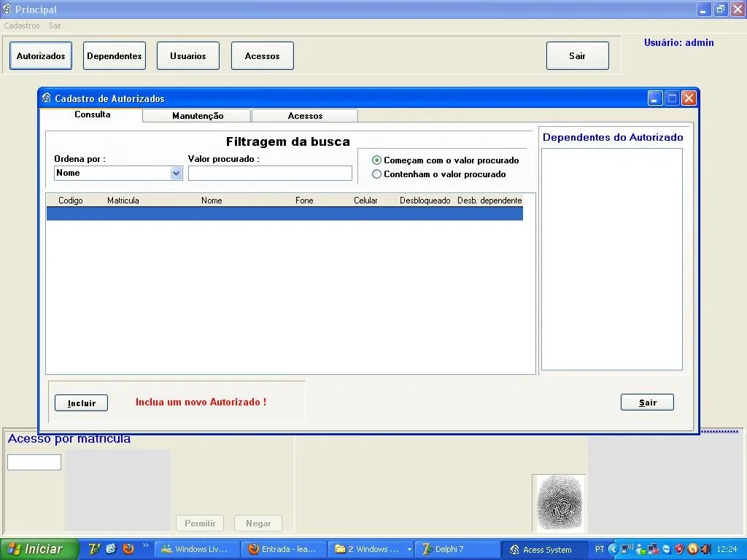
Task: Minimize the Cadastro de Autorizados window
Action: click(655, 98)
